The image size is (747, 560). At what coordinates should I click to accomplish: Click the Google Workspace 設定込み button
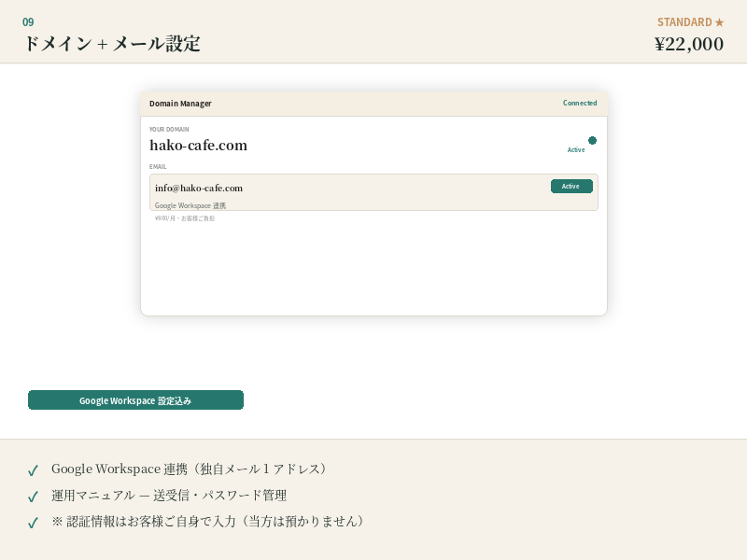(135, 400)
